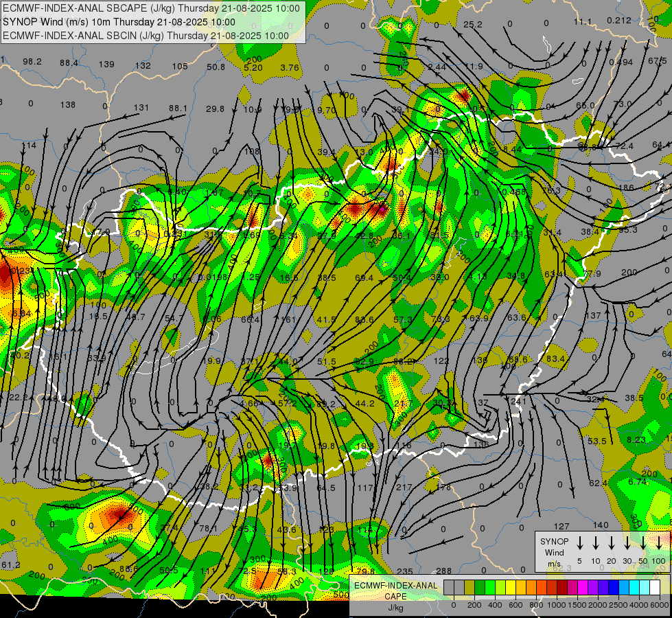Image resolution: width=672 pixels, height=618 pixels.
Task: Click the 3.76 value on the map
Action: point(290,67)
